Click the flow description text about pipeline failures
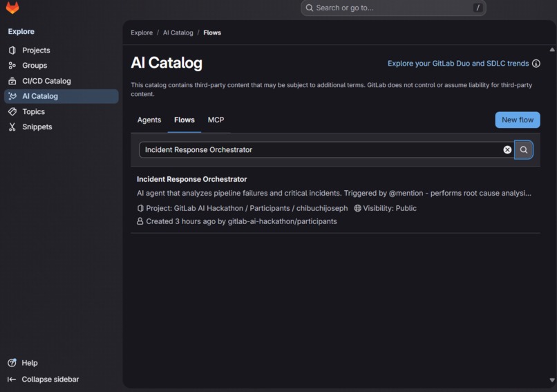The width and height of the screenshot is (557, 392). click(334, 194)
